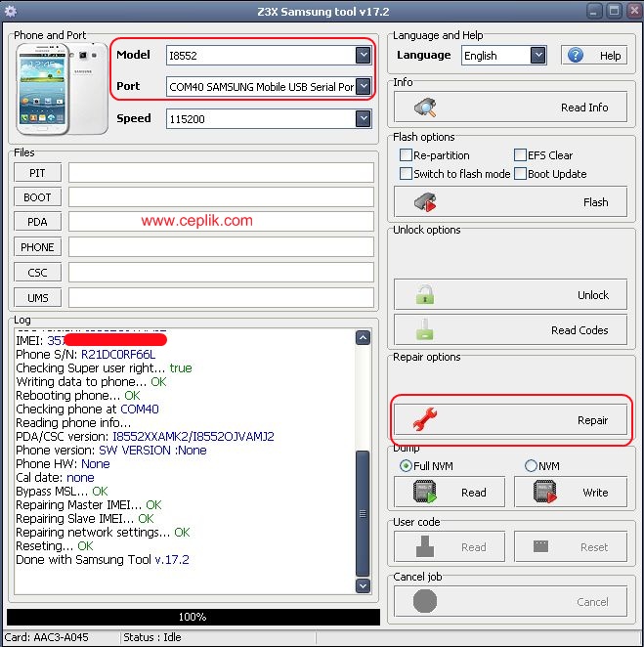Toggle the Boot Update checkbox
Screen dimensions: 644x647
coord(520,174)
